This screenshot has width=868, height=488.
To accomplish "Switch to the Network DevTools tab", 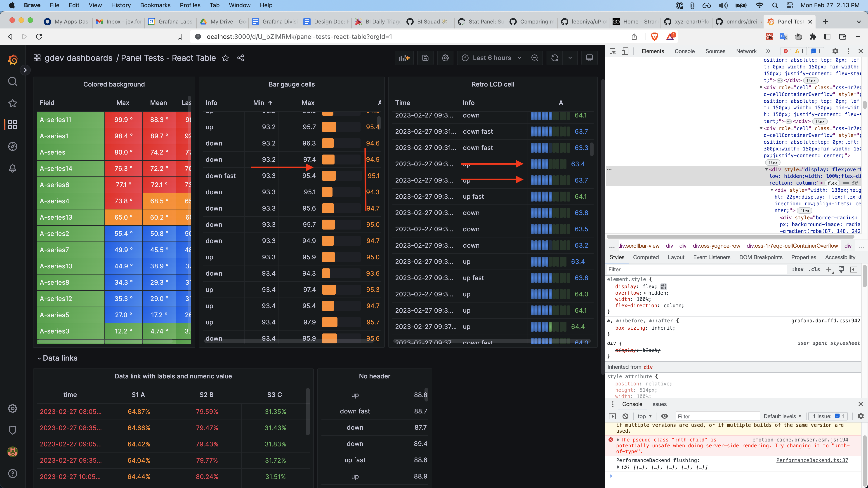I will click(746, 51).
